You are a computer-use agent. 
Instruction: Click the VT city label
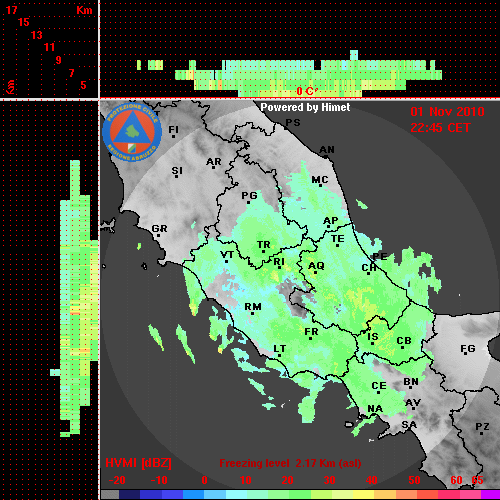tap(227, 255)
